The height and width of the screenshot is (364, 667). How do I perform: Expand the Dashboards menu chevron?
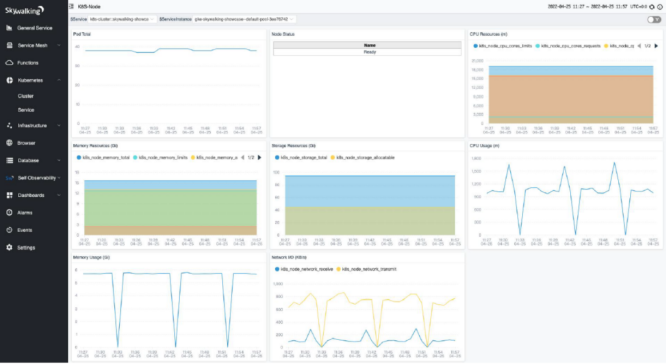59,196
